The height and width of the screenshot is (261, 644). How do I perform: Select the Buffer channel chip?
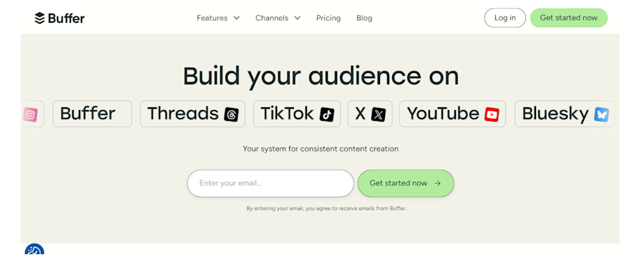(x=92, y=114)
